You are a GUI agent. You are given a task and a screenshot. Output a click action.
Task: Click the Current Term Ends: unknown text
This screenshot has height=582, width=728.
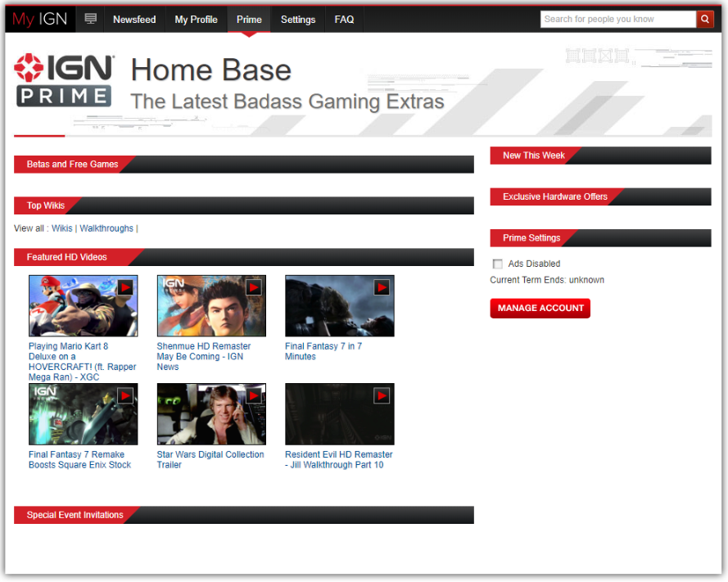pyautogui.click(x=547, y=280)
